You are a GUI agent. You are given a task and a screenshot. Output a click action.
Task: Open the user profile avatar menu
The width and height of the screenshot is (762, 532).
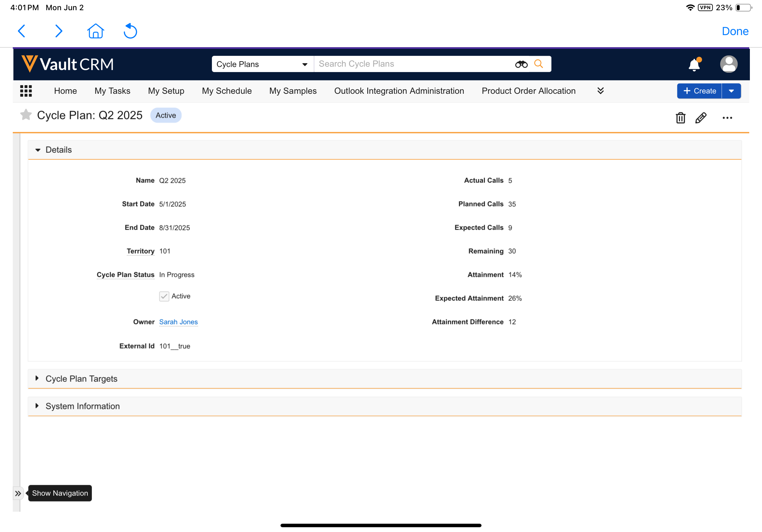[x=728, y=64]
